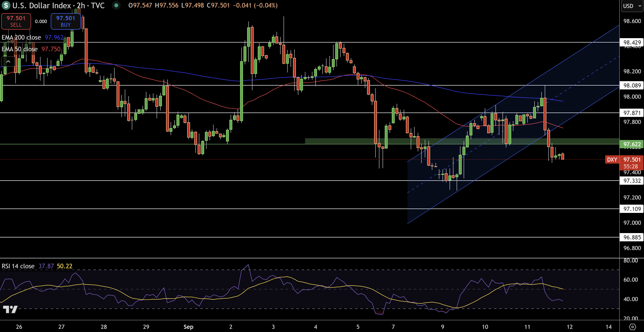Click the red DXY price tag

[x=612, y=160]
